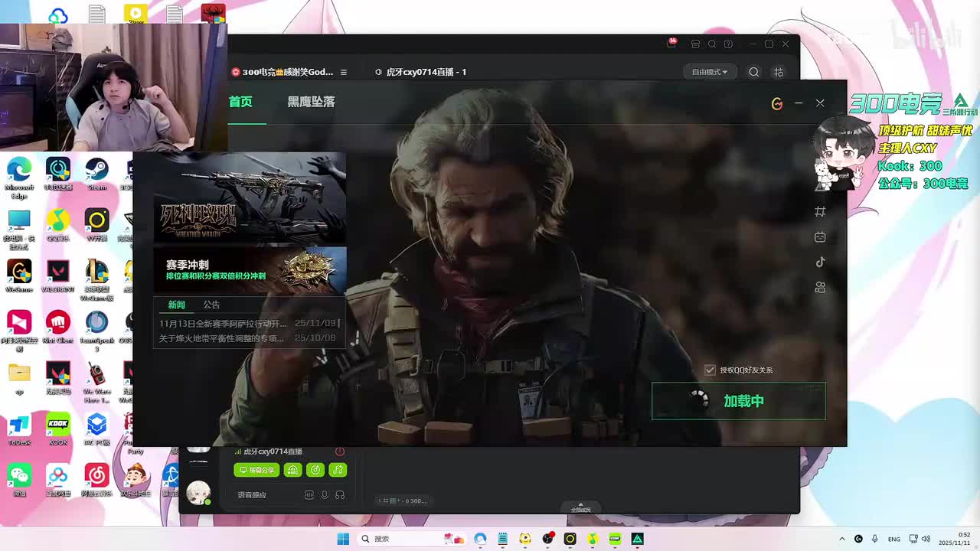Open the Riot Client desktop shortcut
This screenshot has width=980, height=551.
58,328
